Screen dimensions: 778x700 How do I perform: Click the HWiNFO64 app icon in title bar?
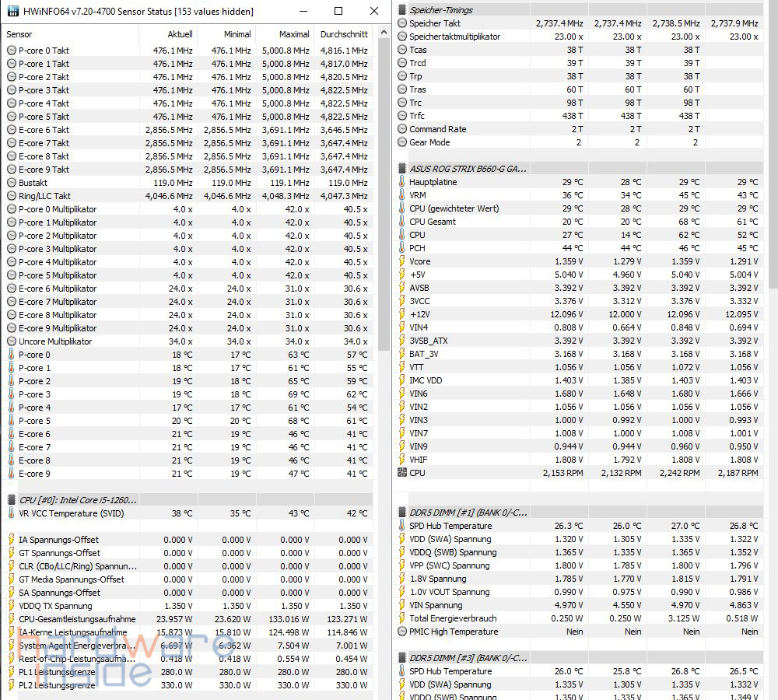point(12,12)
